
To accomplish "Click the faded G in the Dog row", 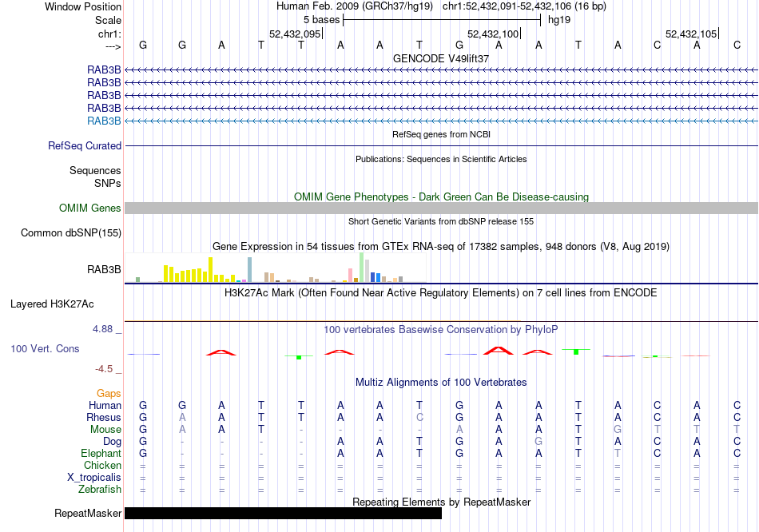I will click(x=538, y=442).
